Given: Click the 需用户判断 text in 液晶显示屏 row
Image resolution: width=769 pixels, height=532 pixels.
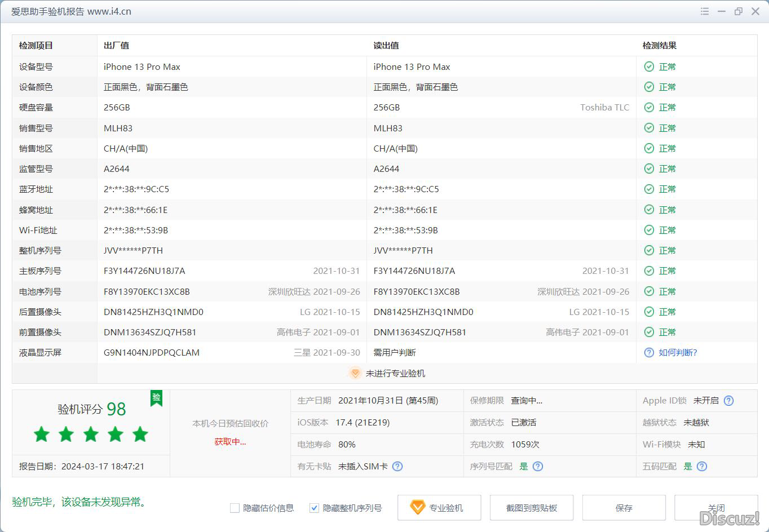Looking at the screenshot, I should (395, 352).
